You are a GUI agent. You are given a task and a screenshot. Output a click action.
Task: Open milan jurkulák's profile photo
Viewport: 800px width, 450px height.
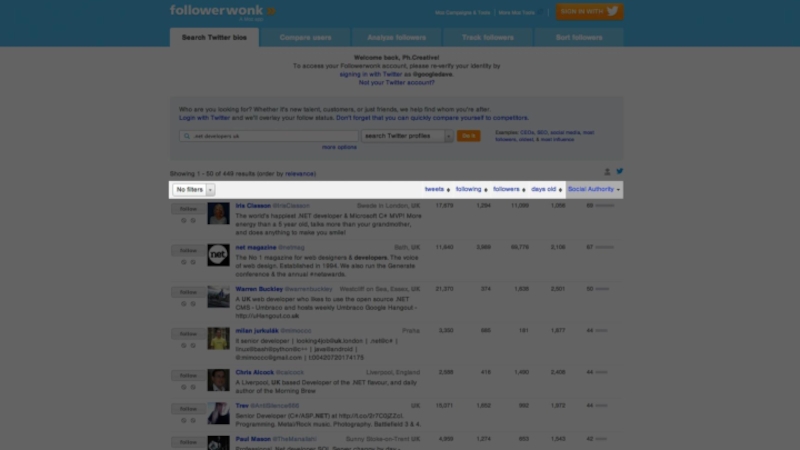coord(218,338)
